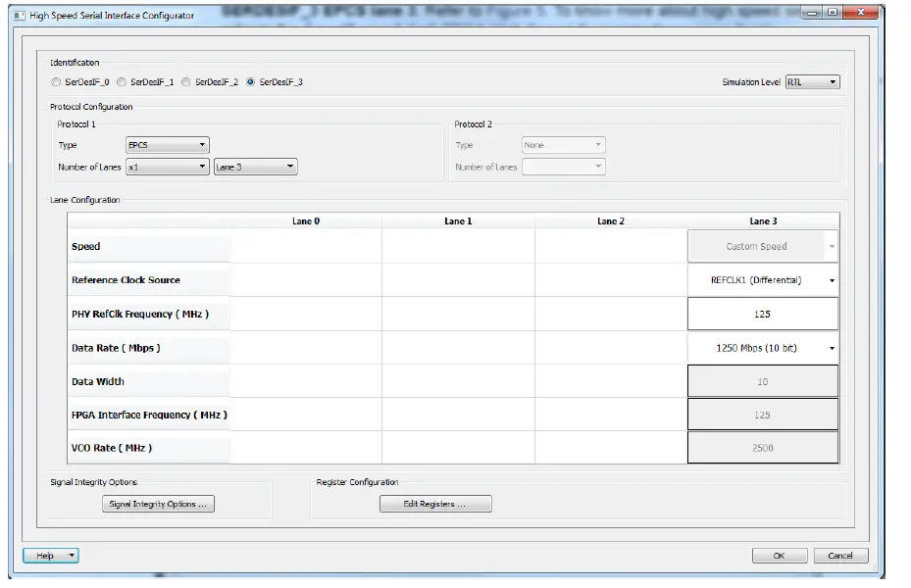Confirm settings with the OK button

click(779, 555)
